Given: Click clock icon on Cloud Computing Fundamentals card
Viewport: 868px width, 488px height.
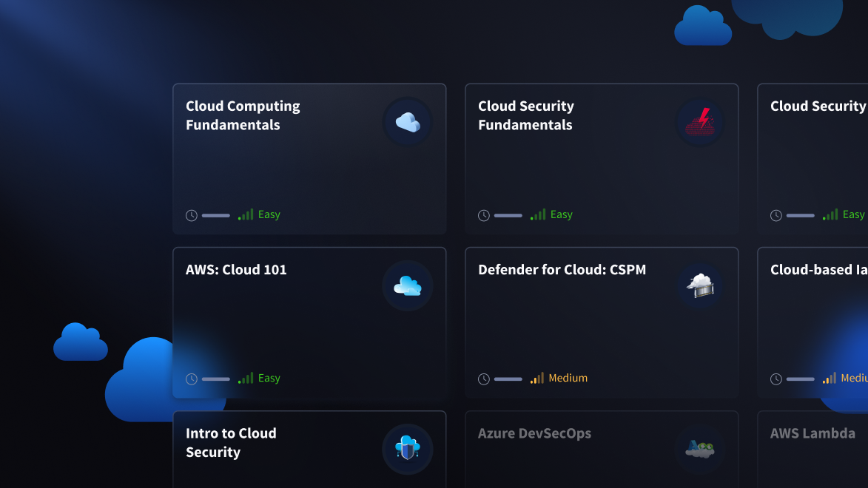Looking at the screenshot, I should click(192, 215).
